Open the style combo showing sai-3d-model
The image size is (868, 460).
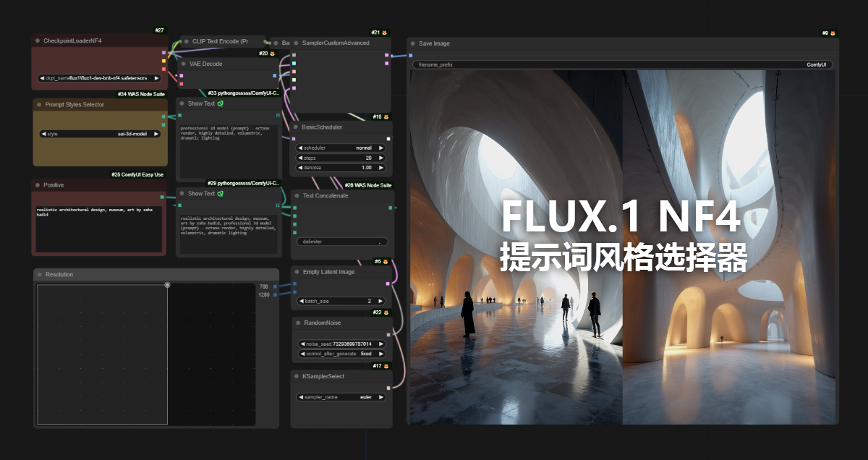100,134
